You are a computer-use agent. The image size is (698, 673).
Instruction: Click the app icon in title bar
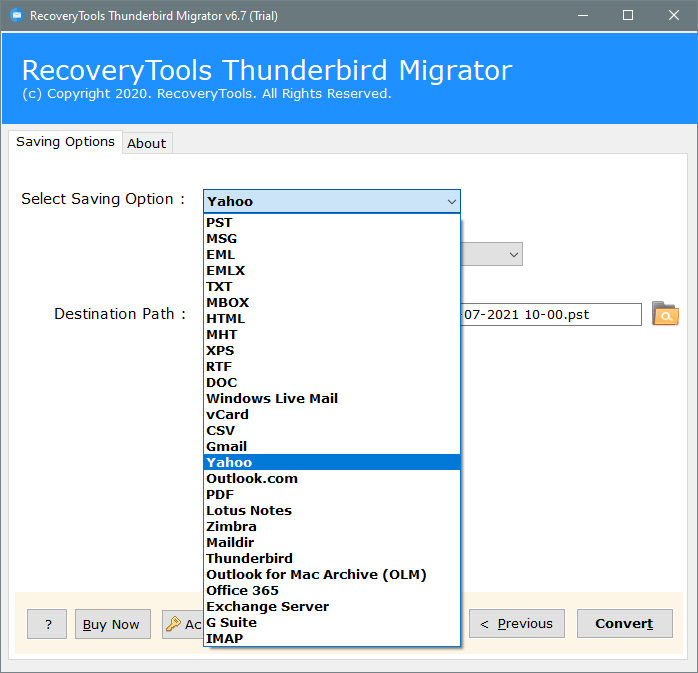tap(16, 16)
